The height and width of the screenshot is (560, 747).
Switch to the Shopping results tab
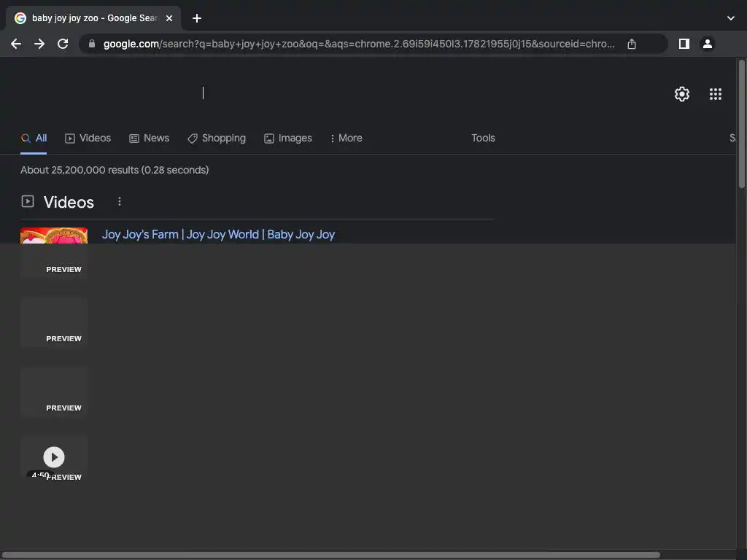point(217,138)
